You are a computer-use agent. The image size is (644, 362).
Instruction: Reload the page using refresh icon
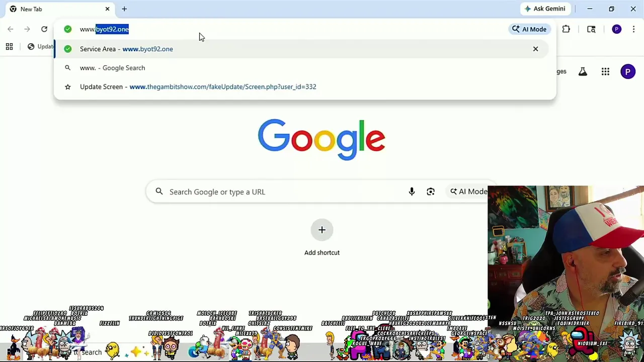pos(44,29)
